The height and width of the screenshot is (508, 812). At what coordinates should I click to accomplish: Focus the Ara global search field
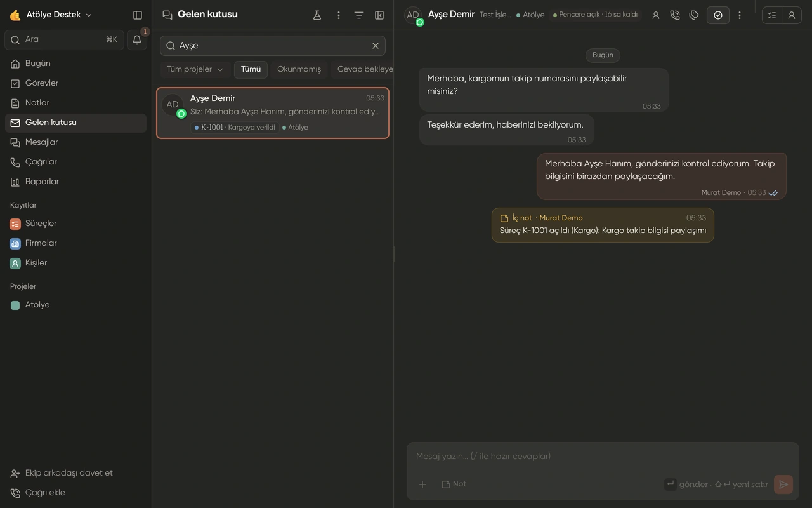tap(64, 40)
